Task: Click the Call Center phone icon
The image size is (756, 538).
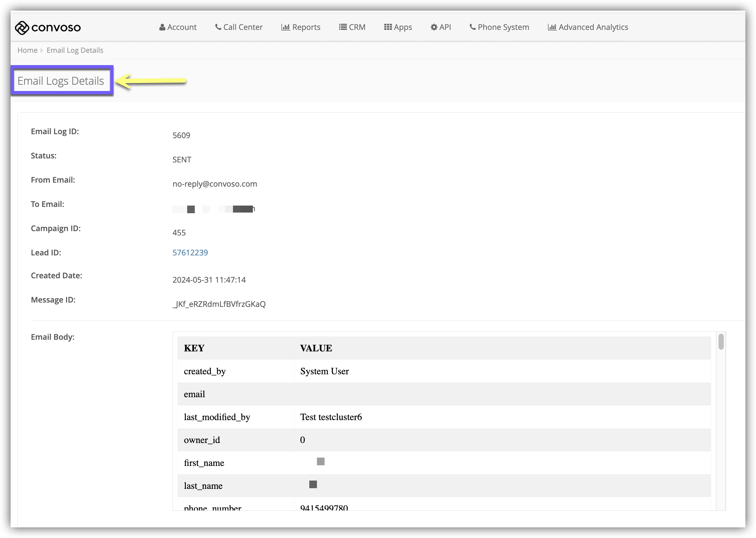Action: pyautogui.click(x=218, y=27)
